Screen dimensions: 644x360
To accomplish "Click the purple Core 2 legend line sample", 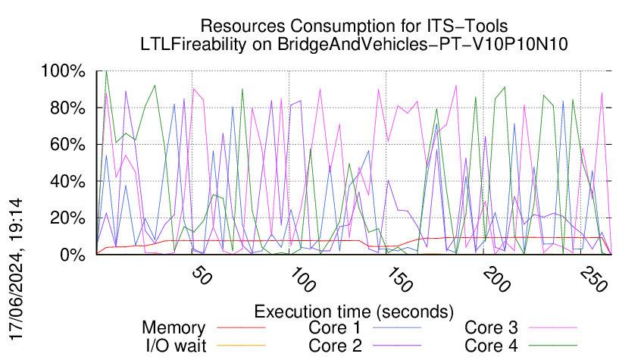I will tap(397, 346).
